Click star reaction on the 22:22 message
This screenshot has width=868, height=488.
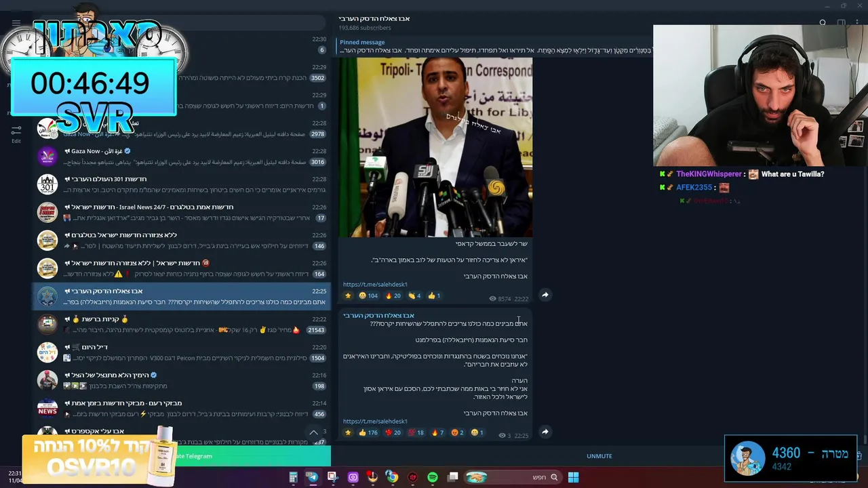(x=349, y=296)
